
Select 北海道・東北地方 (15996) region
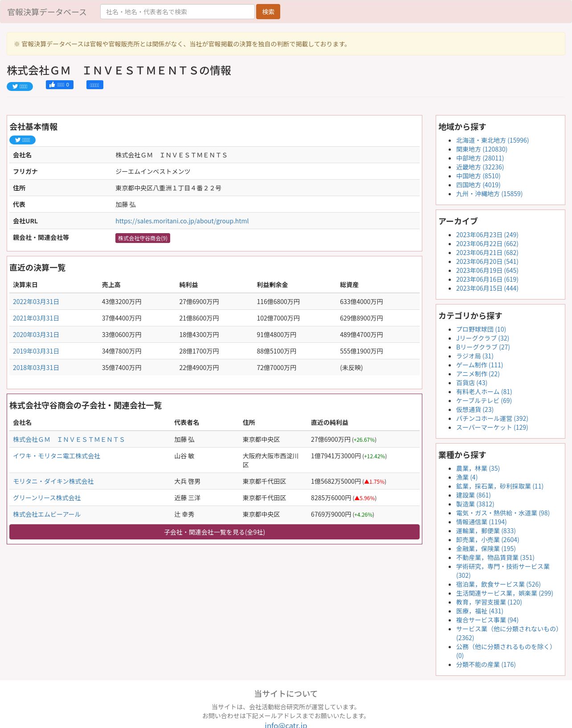(492, 140)
